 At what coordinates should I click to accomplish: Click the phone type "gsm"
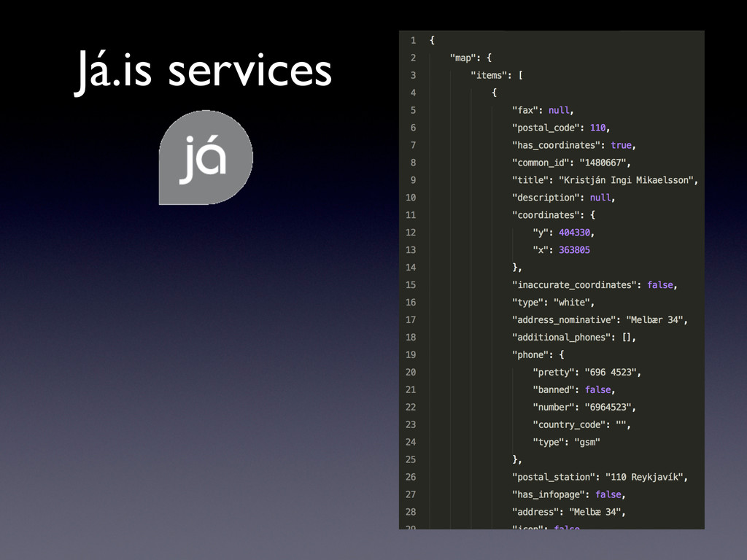[587, 442]
